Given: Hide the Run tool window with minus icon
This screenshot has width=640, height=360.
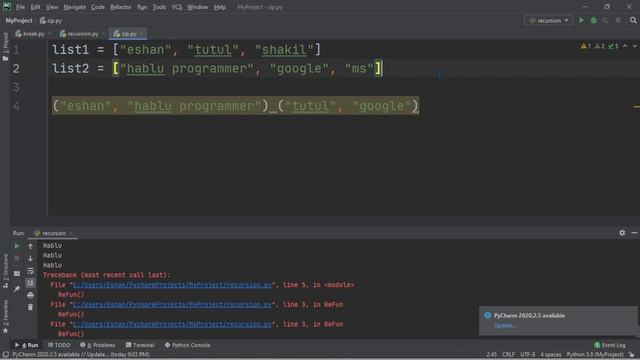Looking at the screenshot, I should tap(634, 233).
